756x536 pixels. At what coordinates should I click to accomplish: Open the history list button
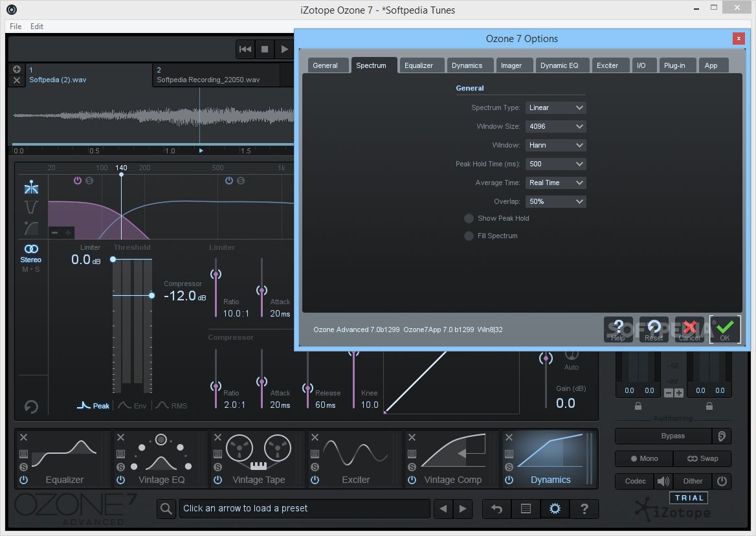[526, 509]
